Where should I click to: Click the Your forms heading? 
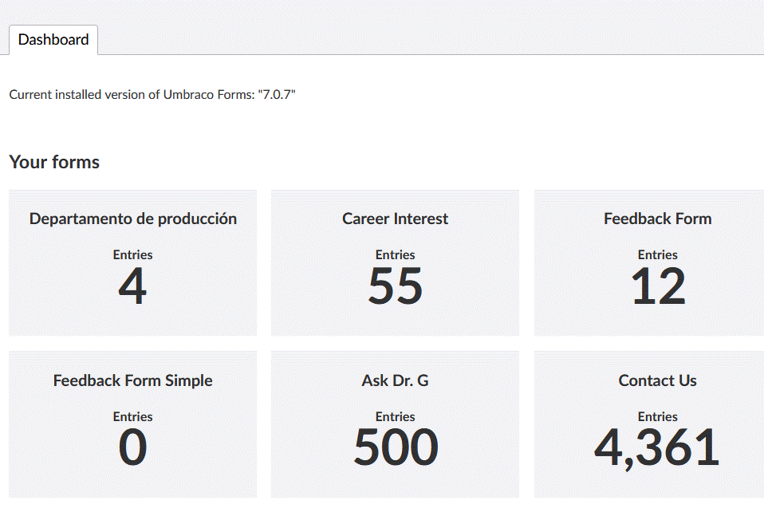pos(54,162)
